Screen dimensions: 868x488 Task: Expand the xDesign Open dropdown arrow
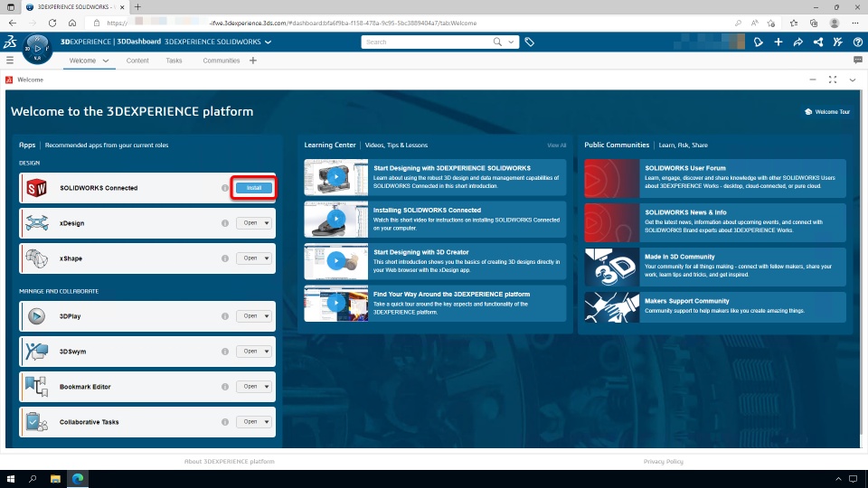pyautogui.click(x=266, y=223)
